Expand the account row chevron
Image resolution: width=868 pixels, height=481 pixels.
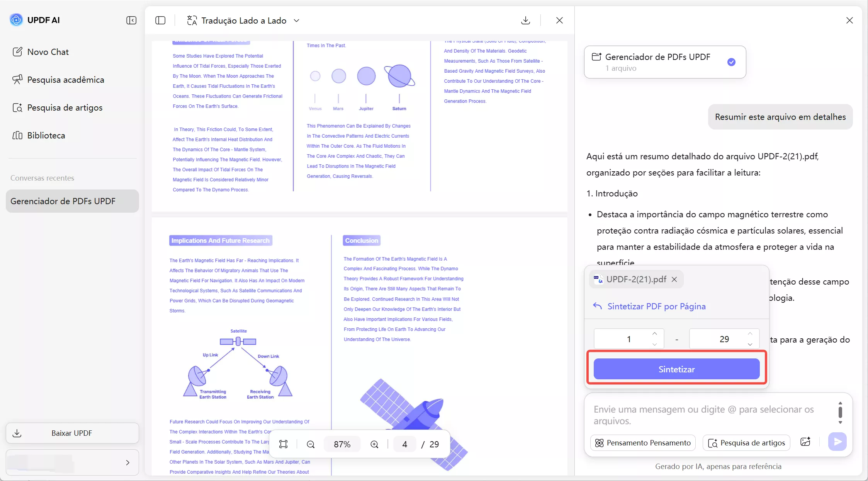coord(127,462)
